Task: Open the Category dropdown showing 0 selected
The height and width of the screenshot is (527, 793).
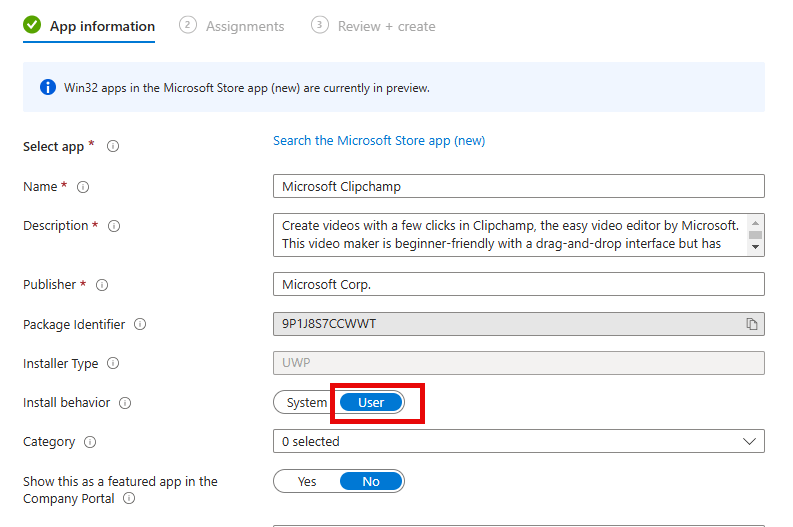Action: [519, 442]
